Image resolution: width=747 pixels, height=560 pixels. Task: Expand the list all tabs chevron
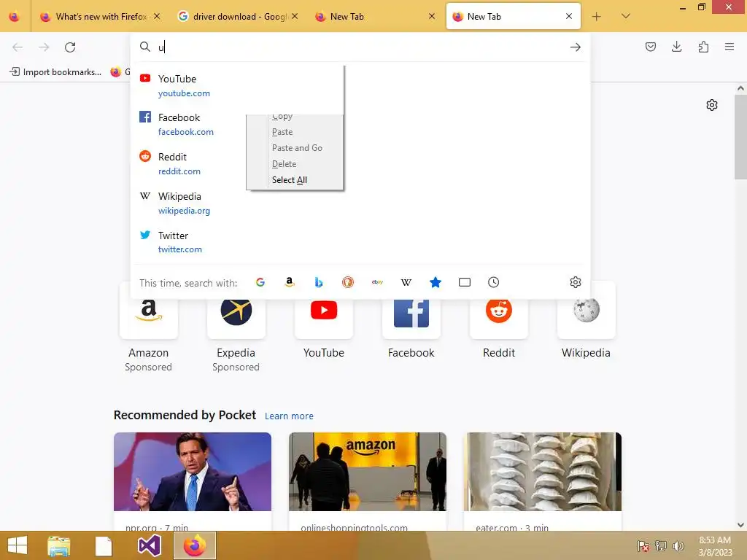point(626,16)
